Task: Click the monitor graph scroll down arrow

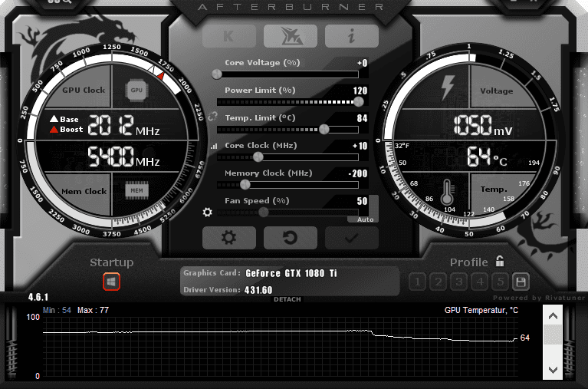Action: click(553, 370)
